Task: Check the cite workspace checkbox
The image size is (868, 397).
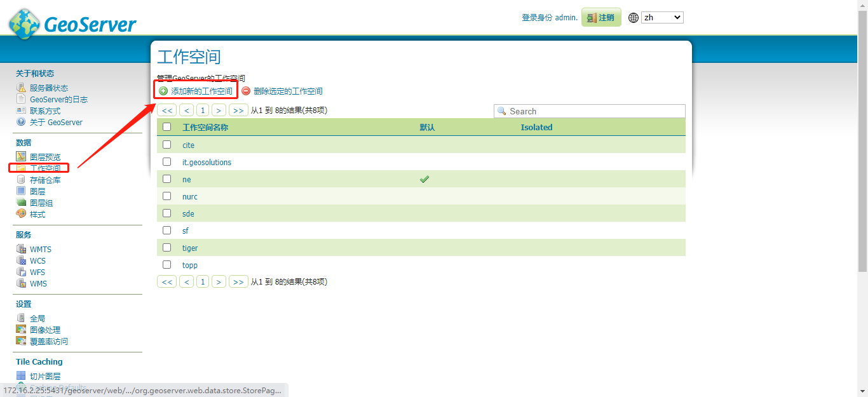Action: click(167, 145)
